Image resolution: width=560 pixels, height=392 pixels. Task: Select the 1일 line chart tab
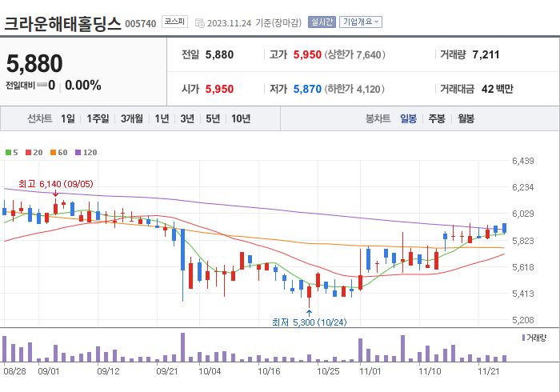pyautogui.click(x=68, y=118)
